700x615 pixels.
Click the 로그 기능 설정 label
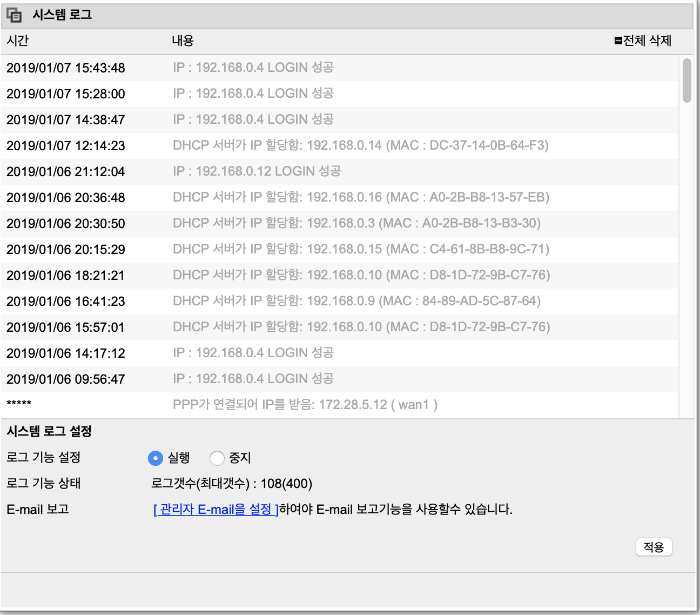[x=44, y=457]
